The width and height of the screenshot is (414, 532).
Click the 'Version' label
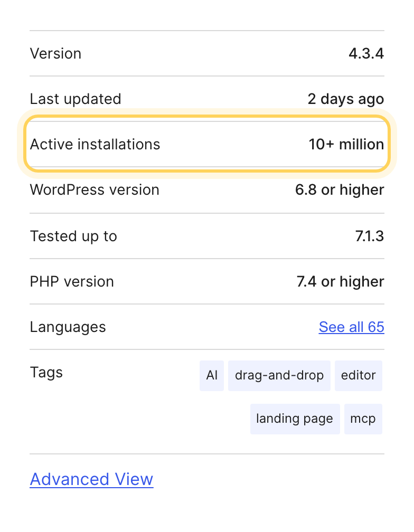tap(55, 54)
